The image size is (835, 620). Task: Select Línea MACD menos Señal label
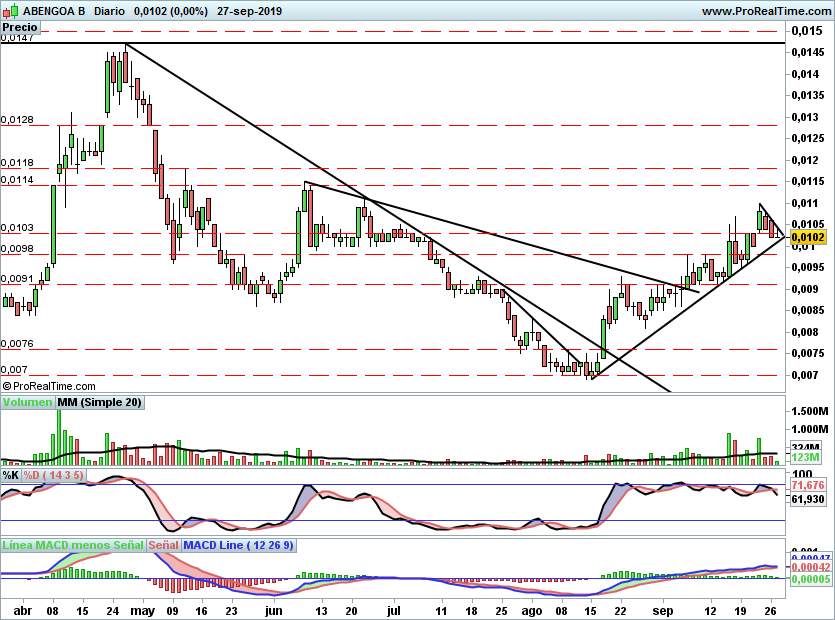pyautogui.click(x=73, y=545)
